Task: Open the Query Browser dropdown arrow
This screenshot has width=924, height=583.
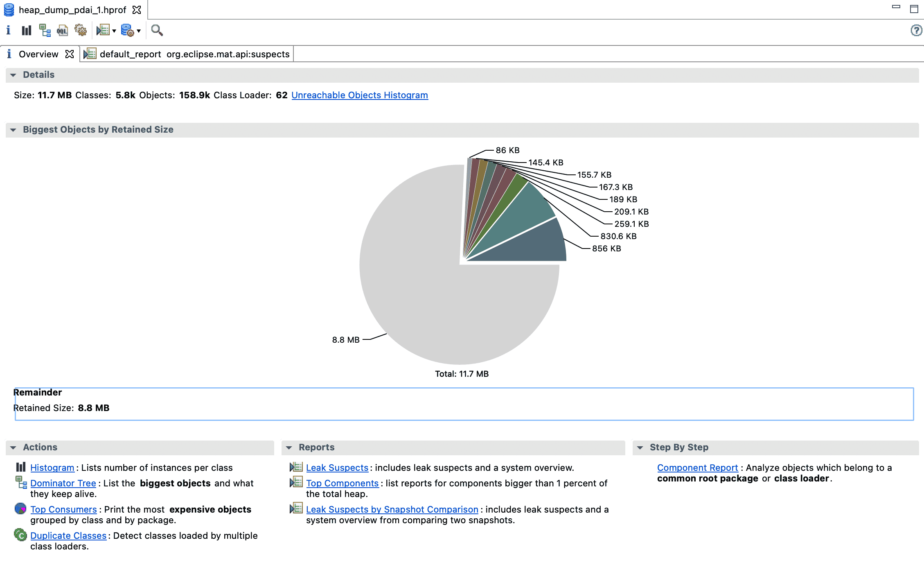Action: (x=139, y=31)
